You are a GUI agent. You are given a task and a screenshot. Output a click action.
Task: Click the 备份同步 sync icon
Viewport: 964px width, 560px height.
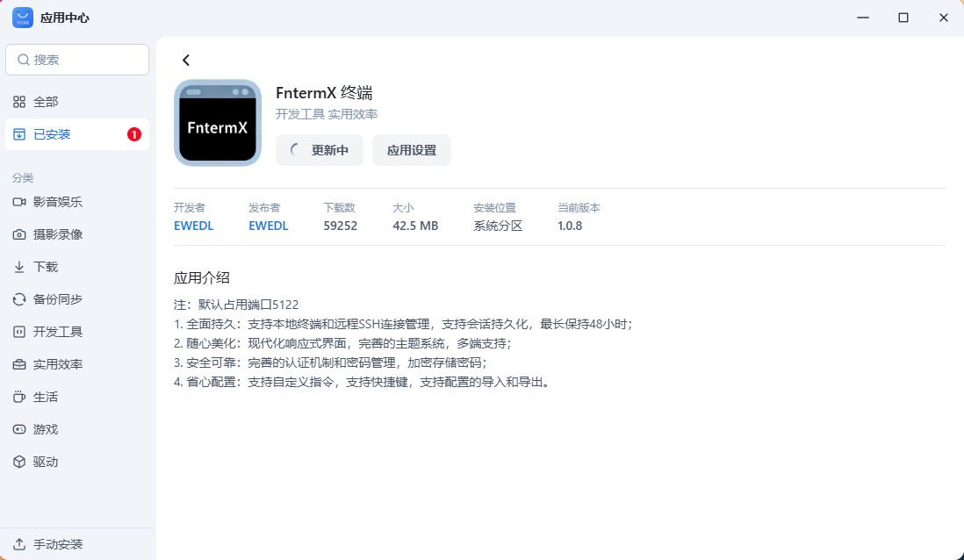[19, 299]
